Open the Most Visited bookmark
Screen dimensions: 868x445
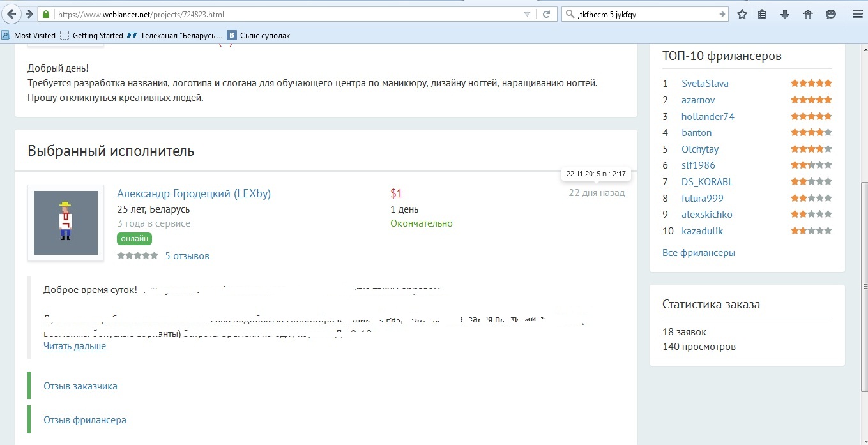click(x=29, y=36)
